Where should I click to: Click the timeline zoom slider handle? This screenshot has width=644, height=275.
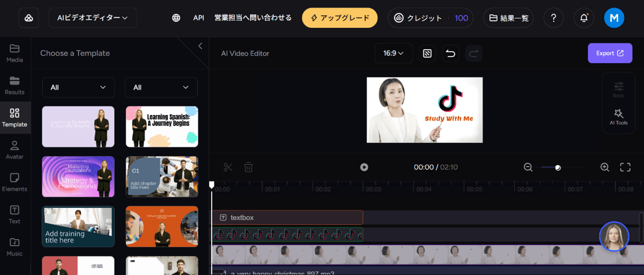click(x=558, y=168)
